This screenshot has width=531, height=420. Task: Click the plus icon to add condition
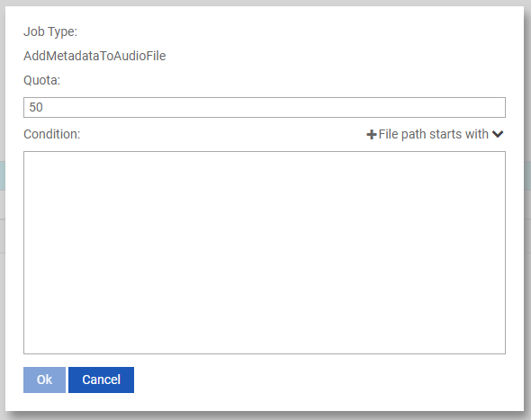click(x=372, y=135)
